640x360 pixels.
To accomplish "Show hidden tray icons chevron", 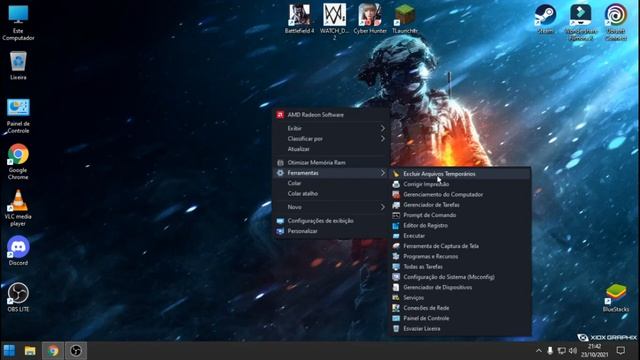I will pos(538,351).
